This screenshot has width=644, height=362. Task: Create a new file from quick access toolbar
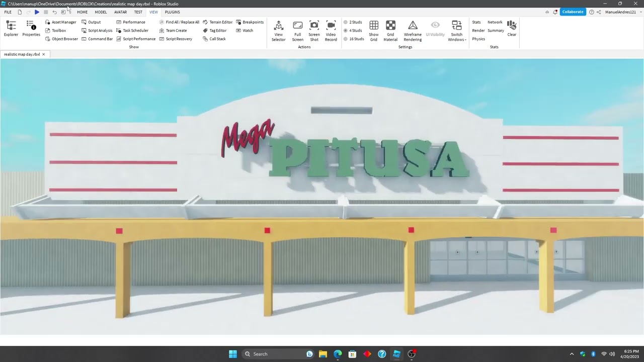coord(20,12)
